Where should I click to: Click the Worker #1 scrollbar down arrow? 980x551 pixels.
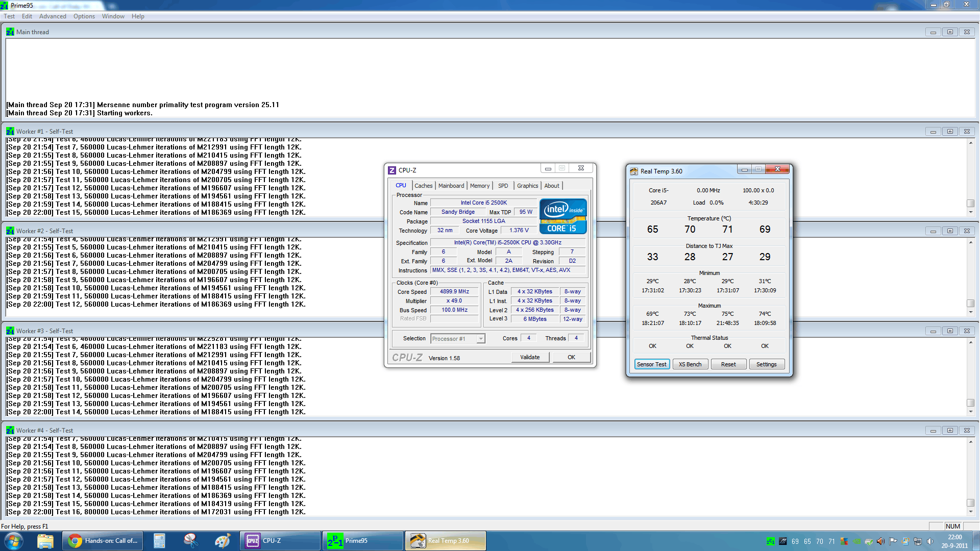(970, 212)
